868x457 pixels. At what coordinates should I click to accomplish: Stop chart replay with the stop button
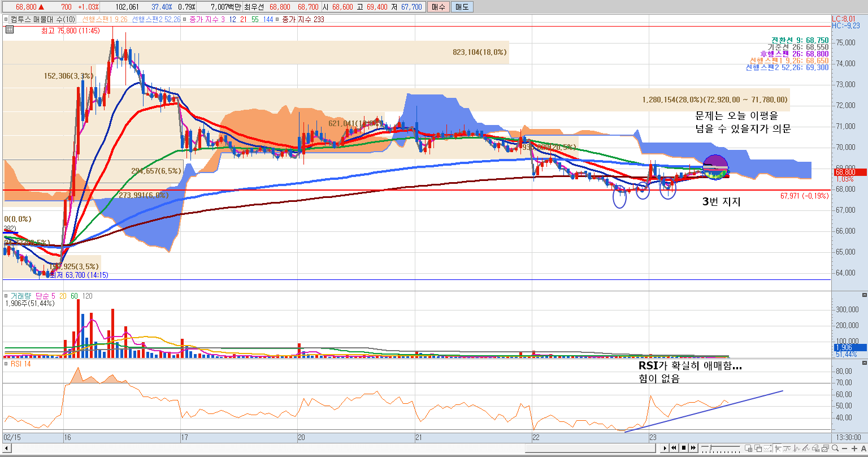684,448
